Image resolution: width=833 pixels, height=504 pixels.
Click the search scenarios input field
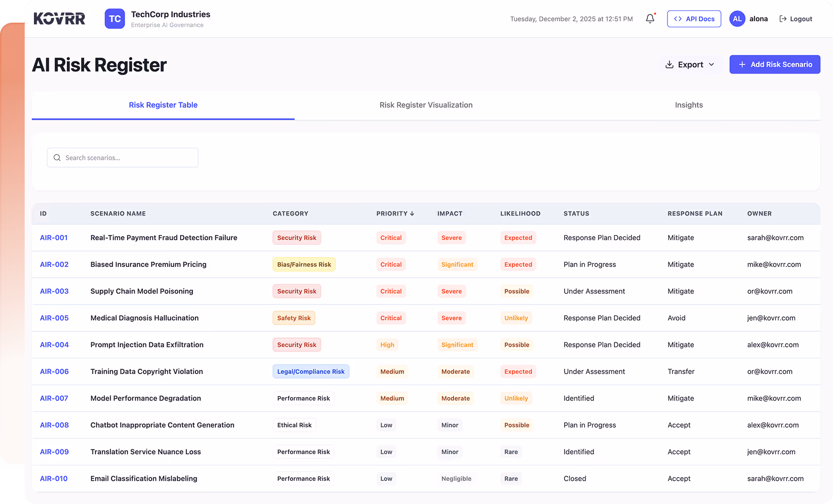pyautogui.click(x=122, y=157)
